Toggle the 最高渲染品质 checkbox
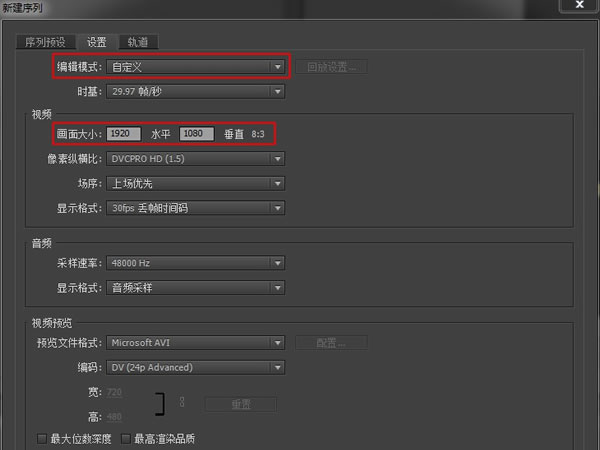The width and height of the screenshot is (600, 450). [126, 438]
